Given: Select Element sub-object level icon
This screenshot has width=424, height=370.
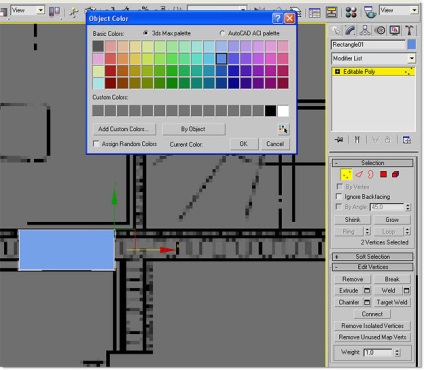Looking at the screenshot, I should 396,174.
